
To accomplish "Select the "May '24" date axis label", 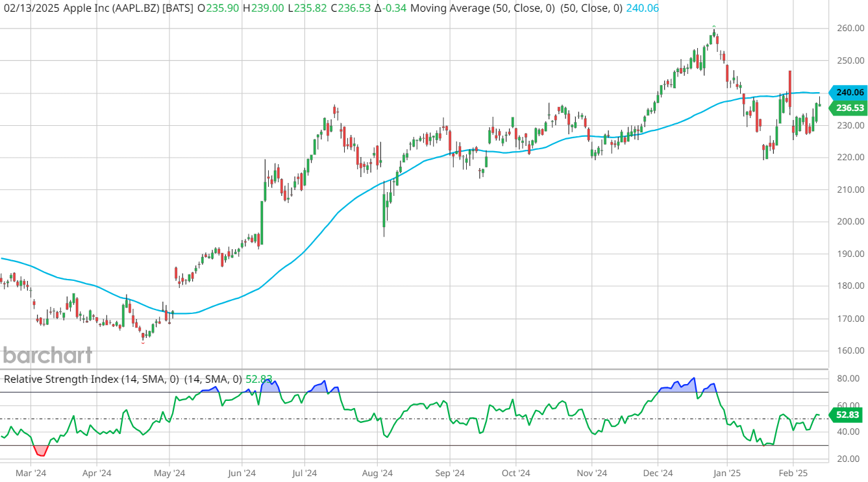I will [169, 473].
